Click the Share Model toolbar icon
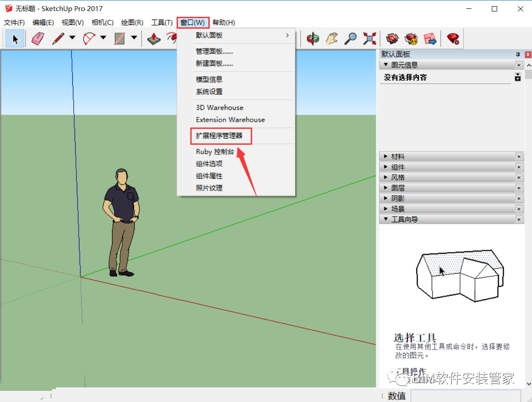Image resolution: width=532 pixels, height=402 pixels. coord(411,39)
